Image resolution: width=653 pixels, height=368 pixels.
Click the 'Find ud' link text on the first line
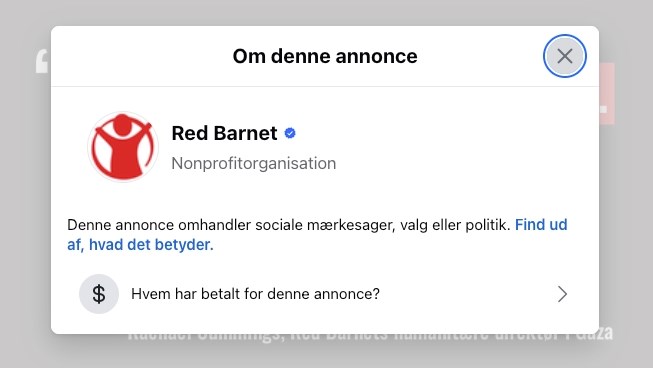pyautogui.click(x=541, y=225)
